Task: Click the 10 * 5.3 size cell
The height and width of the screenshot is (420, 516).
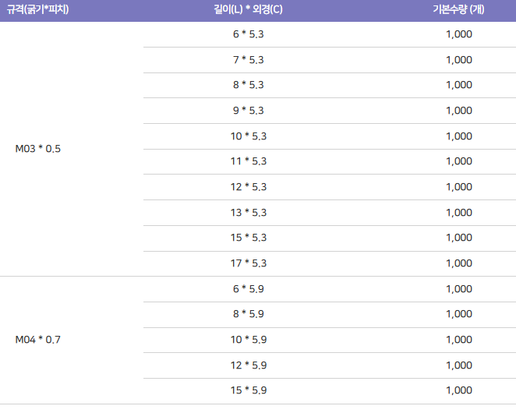Action: click(x=249, y=136)
